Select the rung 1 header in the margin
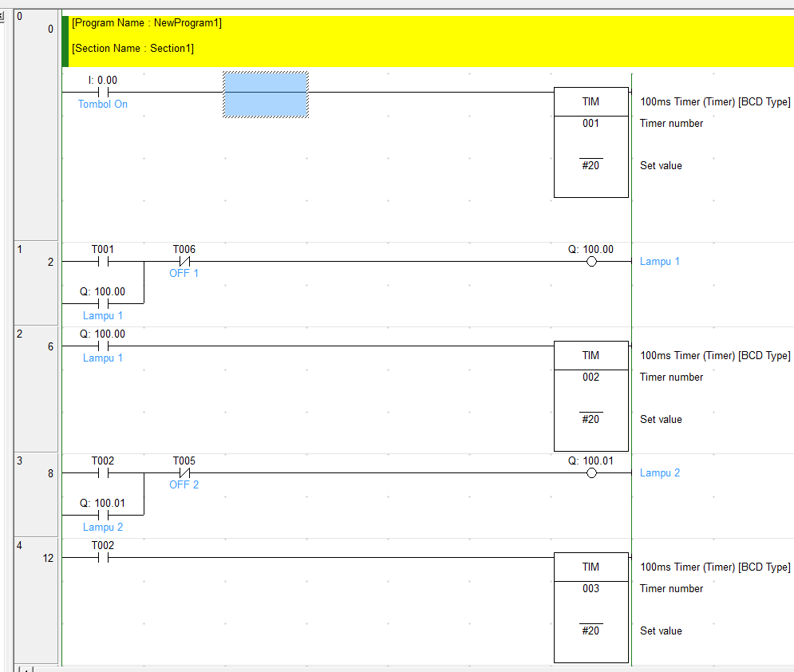This screenshot has width=794, height=672. (36, 283)
